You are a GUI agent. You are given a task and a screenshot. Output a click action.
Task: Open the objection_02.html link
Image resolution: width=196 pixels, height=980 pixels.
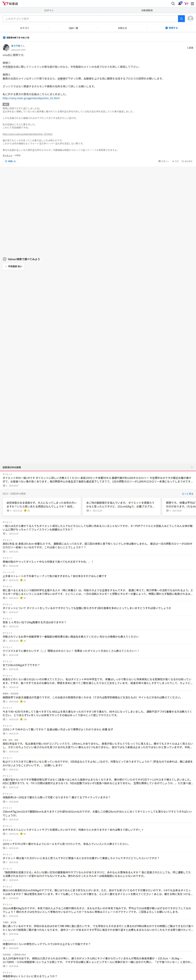point(27,134)
